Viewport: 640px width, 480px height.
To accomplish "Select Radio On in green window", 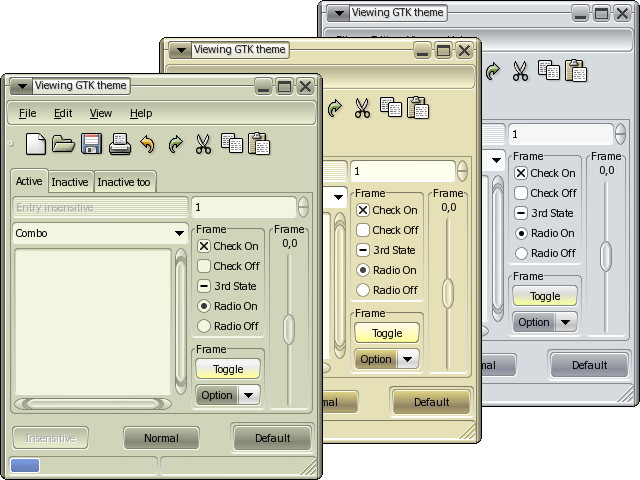I will (204, 306).
